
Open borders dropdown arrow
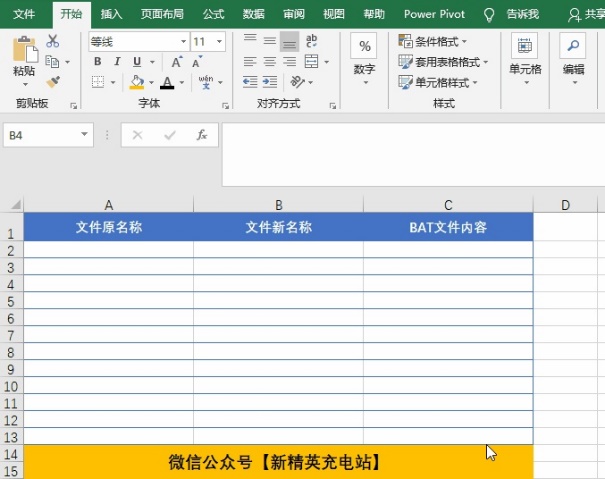(113, 83)
